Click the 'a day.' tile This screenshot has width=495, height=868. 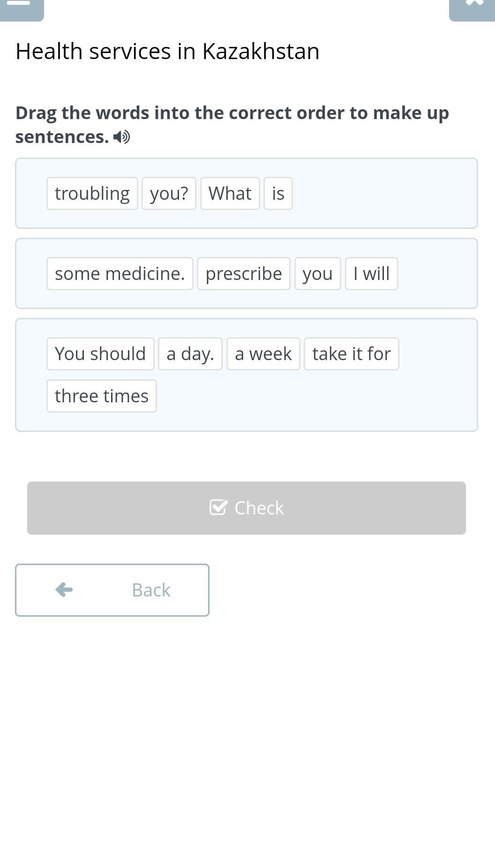tap(190, 354)
